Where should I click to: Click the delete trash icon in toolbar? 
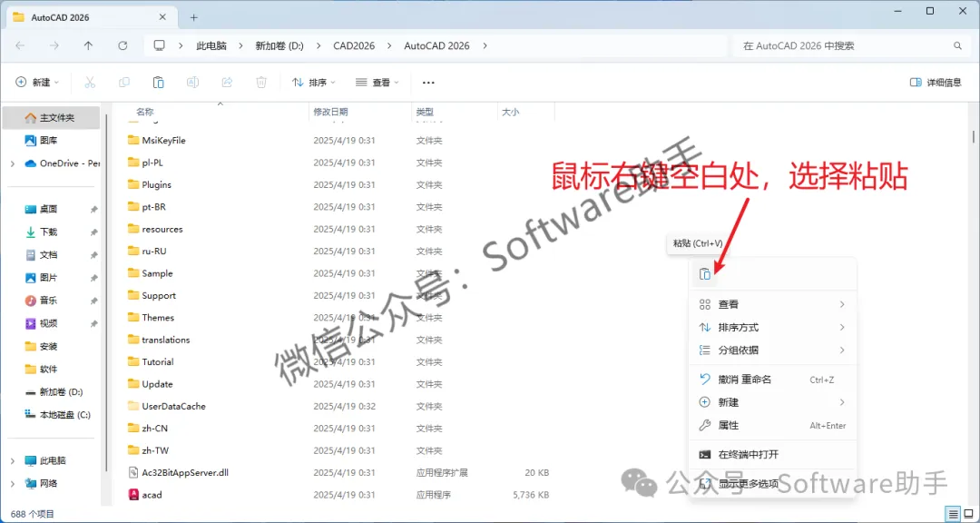(261, 82)
